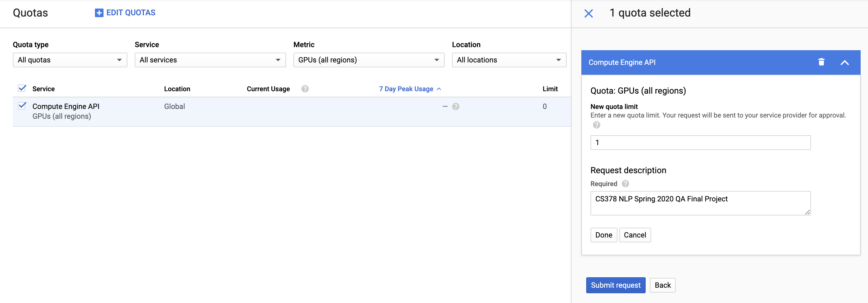Open the Service filter dropdown

pos(210,60)
